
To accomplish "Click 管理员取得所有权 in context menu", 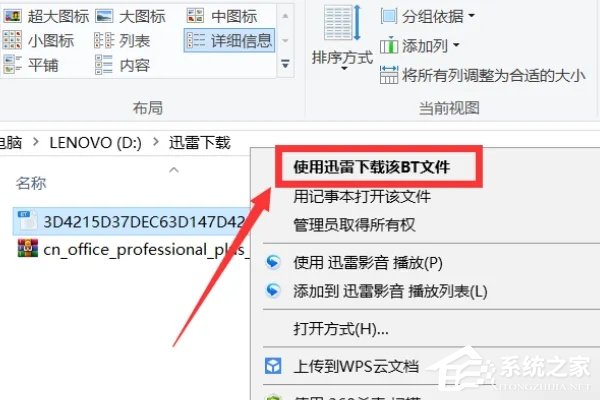I will click(x=354, y=225).
